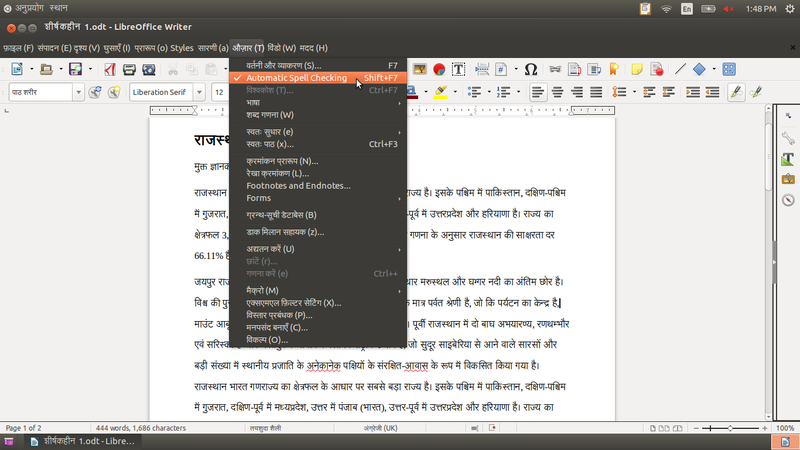Click the Save document icon
Image resolution: width=800 pixels, height=450 pixels.
click(76, 69)
